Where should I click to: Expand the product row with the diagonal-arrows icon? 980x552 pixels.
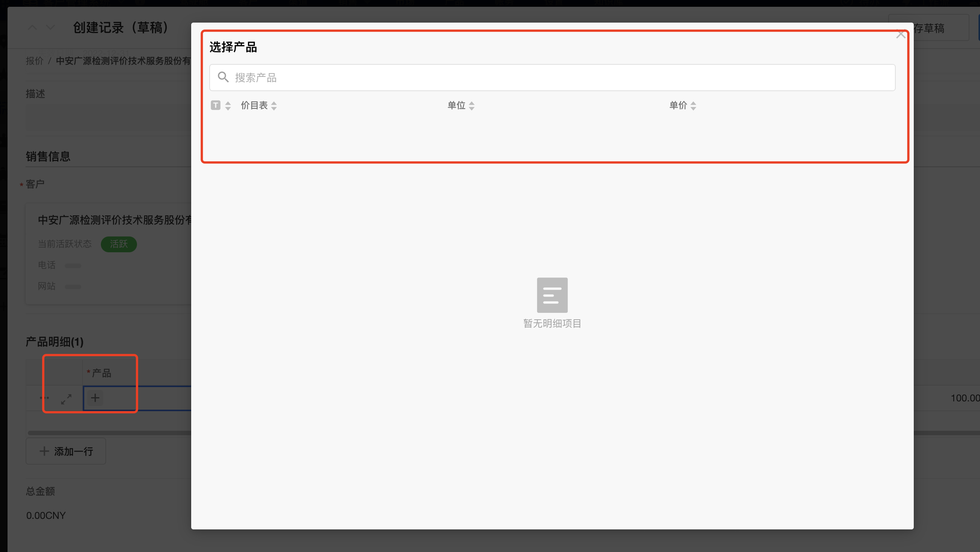click(x=66, y=400)
